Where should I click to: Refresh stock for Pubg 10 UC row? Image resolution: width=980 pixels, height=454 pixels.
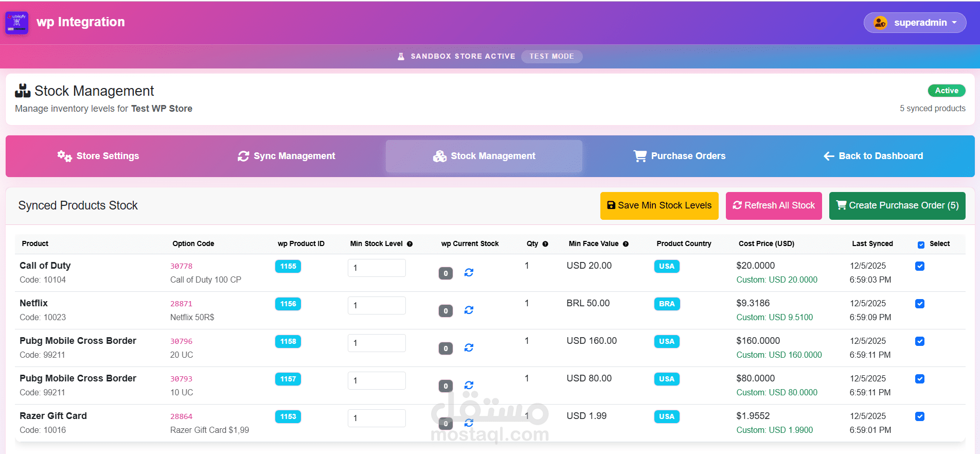click(x=469, y=385)
